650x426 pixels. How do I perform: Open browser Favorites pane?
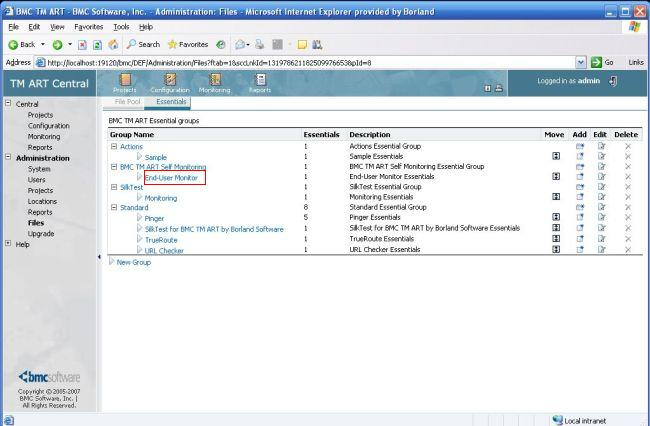point(188,44)
